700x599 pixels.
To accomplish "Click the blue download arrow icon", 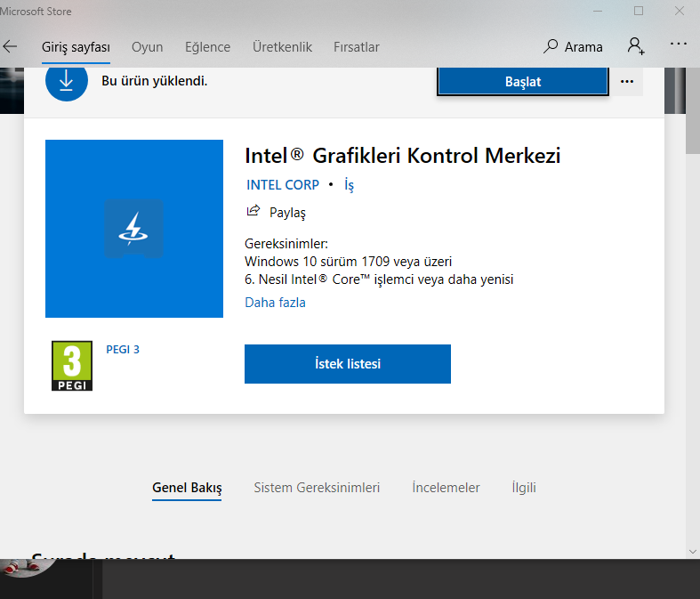I will click(67, 81).
